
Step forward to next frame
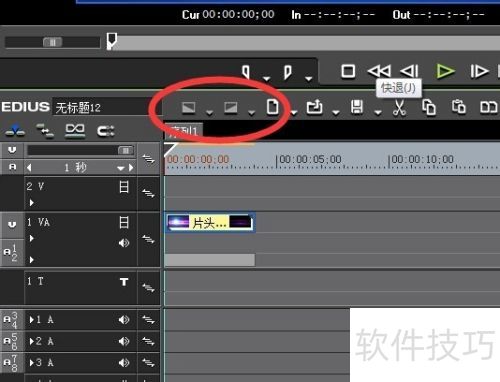479,71
